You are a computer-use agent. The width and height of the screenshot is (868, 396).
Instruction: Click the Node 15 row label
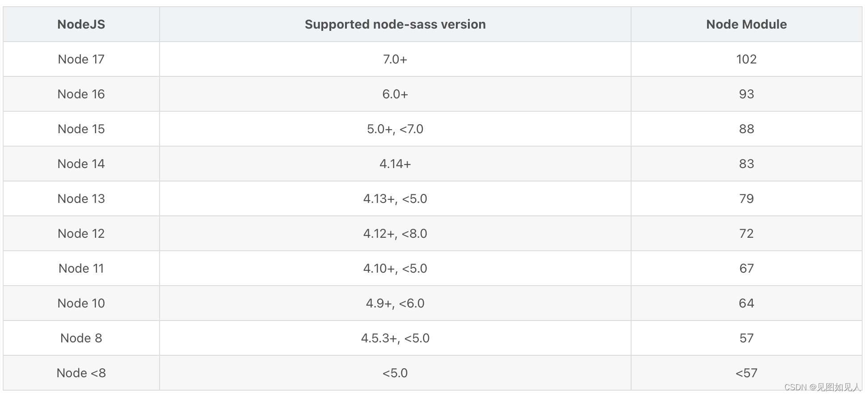(x=81, y=129)
